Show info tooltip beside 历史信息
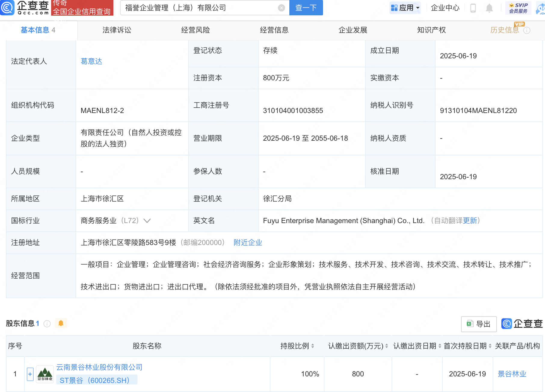This screenshot has width=545, height=392. [527, 30]
